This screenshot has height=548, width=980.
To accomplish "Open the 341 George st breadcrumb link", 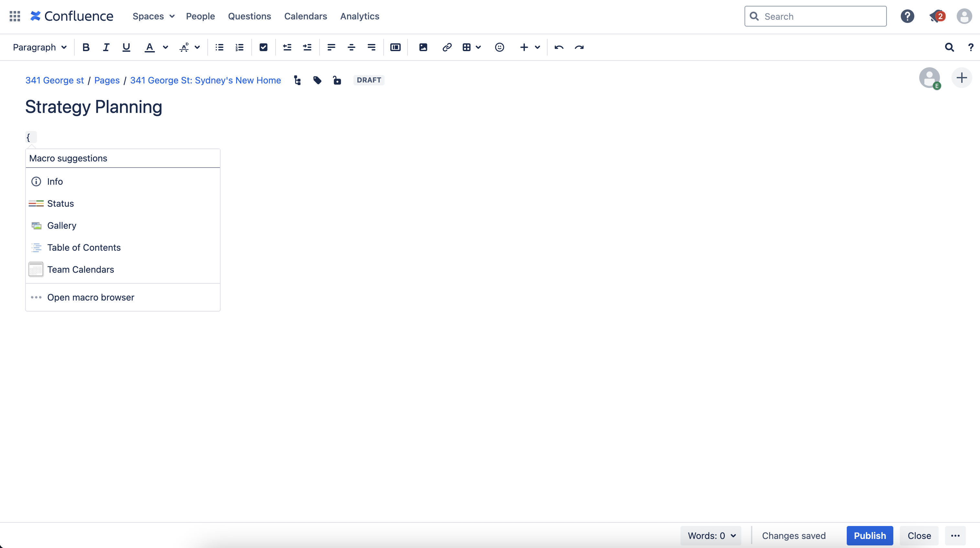I will click(x=54, y=80).
